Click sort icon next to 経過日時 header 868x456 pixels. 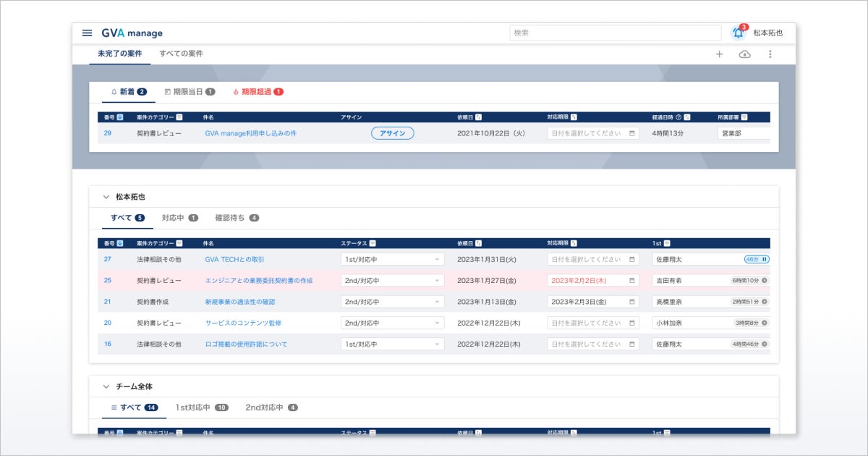point(687,117)
